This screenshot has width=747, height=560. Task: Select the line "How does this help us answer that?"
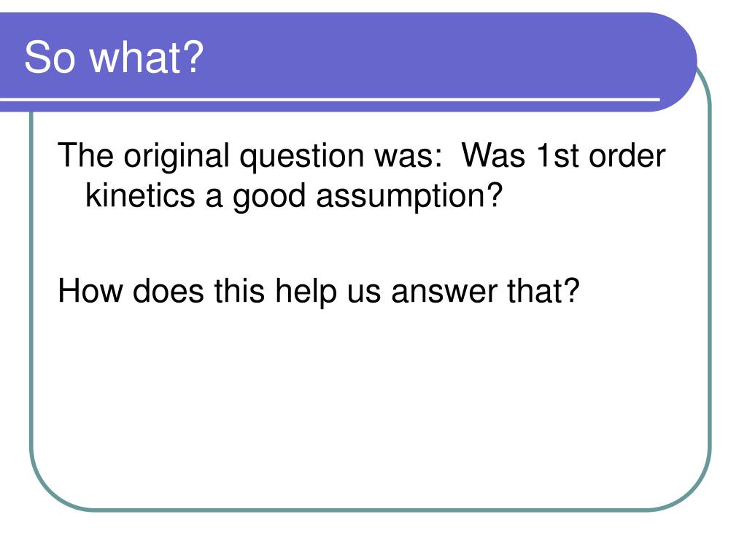point(318,292)
